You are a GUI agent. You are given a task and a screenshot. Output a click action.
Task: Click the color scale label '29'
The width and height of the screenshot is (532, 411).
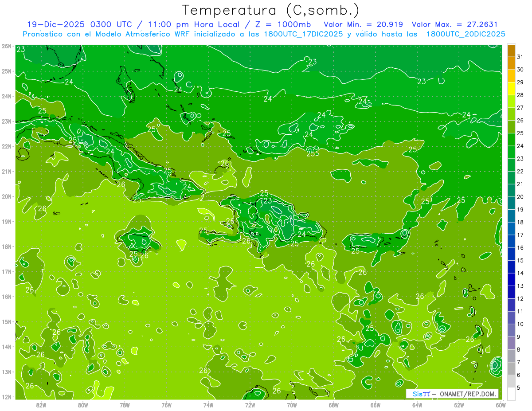click(520, 82)
